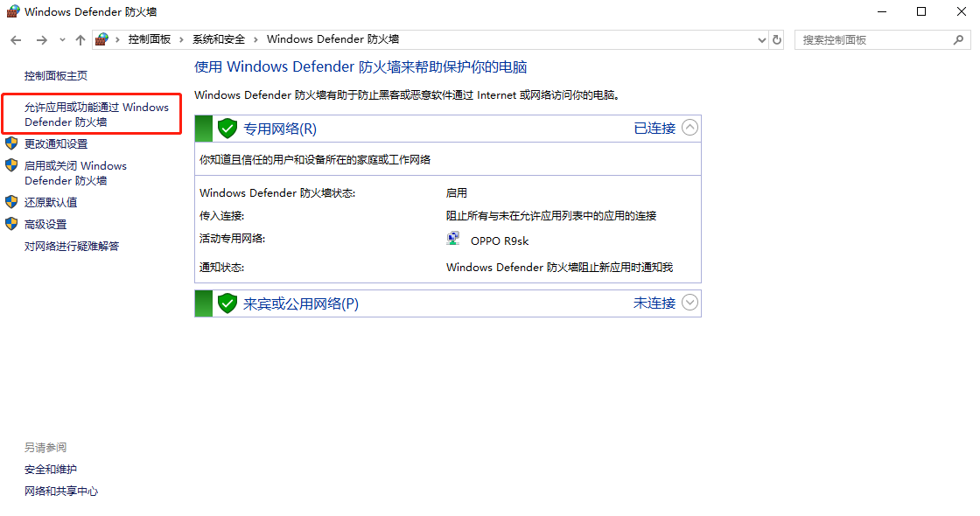Expand the 来宾或公用网络 section chevron
980x516 pixels.
[689, 303]
